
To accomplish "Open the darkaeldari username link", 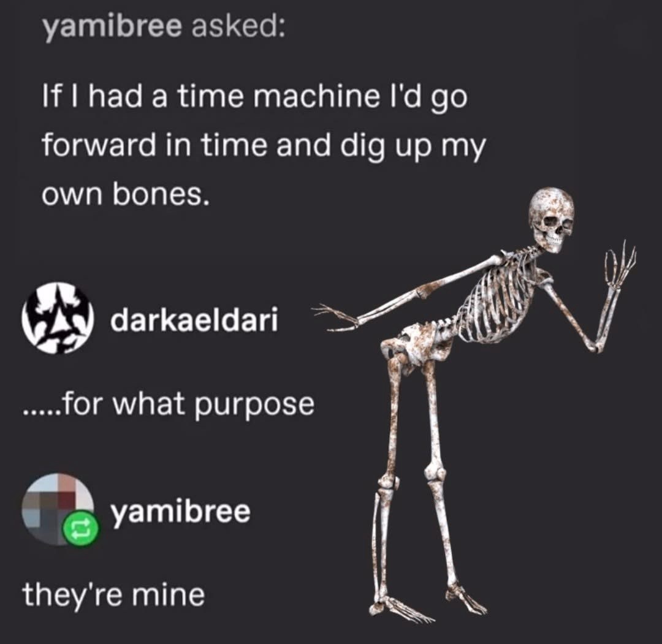I will tap(195, 319).
